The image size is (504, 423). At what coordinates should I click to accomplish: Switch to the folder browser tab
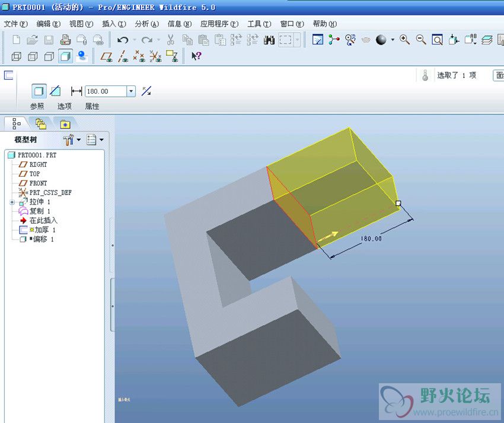41,123
